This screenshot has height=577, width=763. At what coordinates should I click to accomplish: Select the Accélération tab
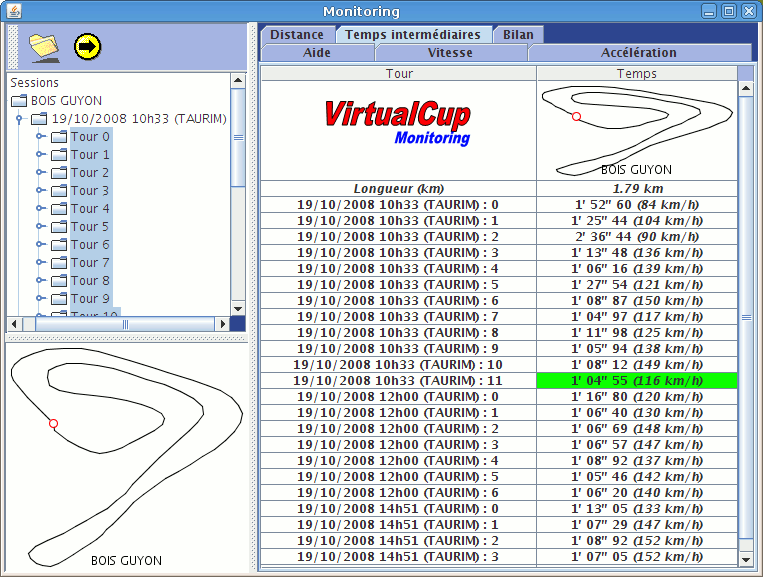pyautogui.click(x=638, y=53)
